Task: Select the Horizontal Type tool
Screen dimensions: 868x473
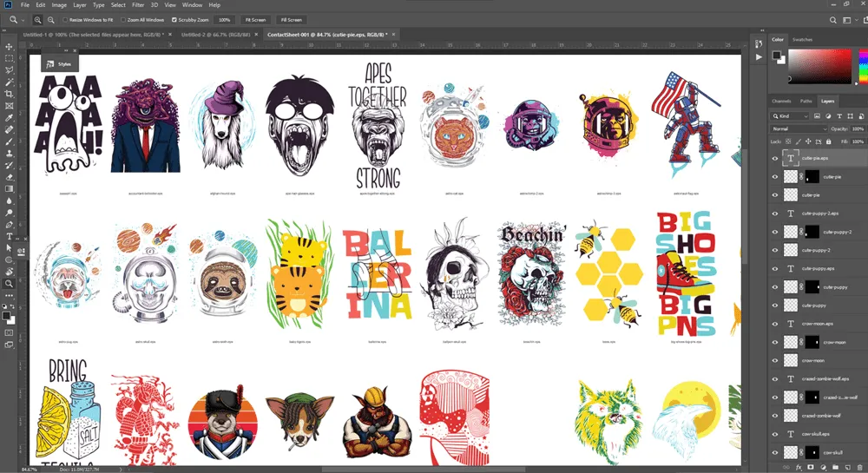Action: (x=9, y=237)
